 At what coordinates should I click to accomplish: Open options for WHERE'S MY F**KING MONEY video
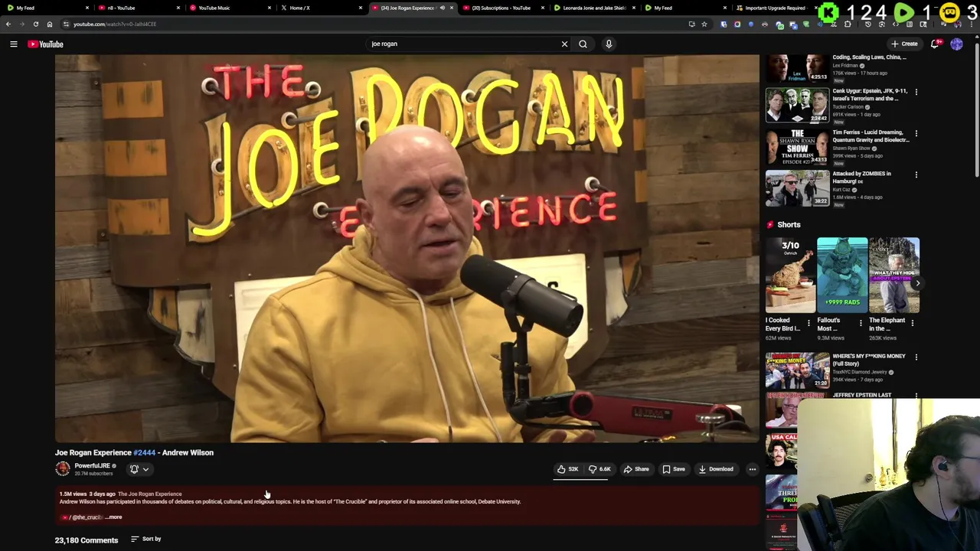[x=916, y=357]
